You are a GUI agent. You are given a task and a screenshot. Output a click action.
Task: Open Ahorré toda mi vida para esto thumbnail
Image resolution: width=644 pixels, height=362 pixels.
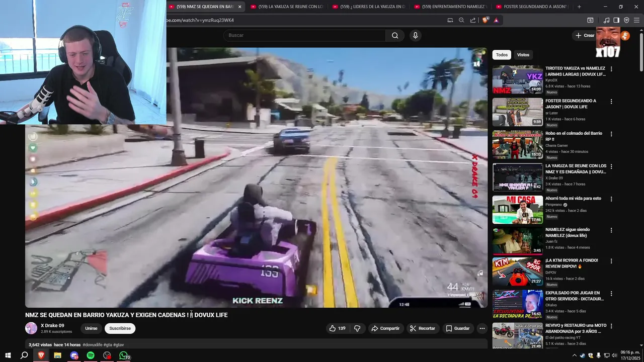click(x=518, y=210)
